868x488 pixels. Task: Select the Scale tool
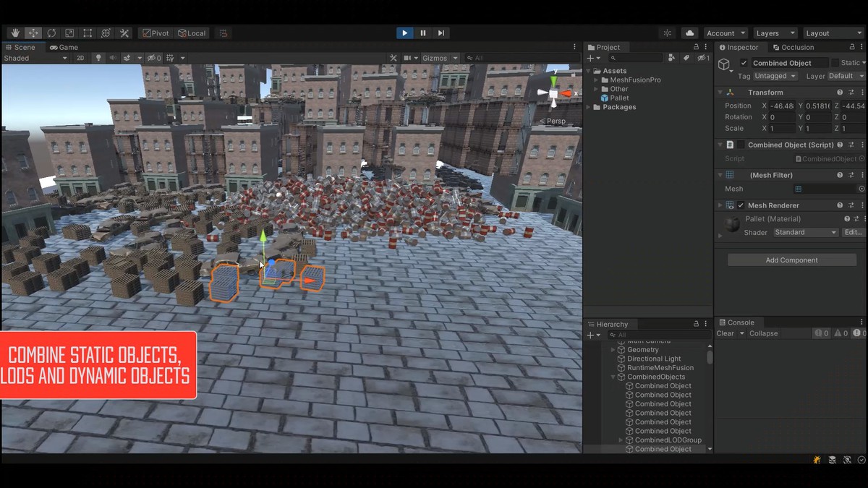tap(69, 33)
